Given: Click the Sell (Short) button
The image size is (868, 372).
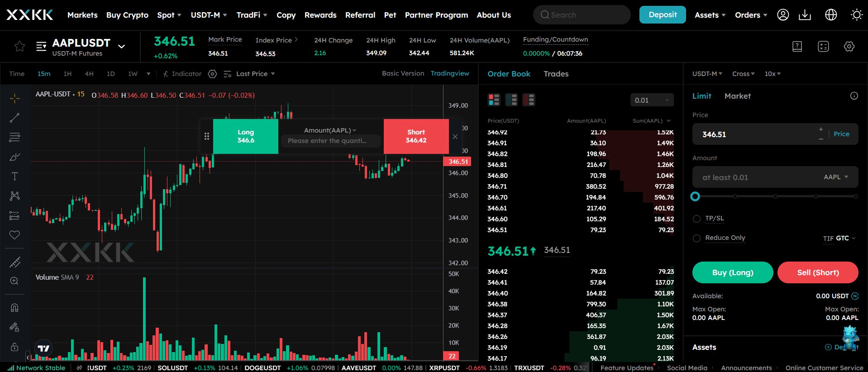Looking at the screenshot, I should click(818, 272).
